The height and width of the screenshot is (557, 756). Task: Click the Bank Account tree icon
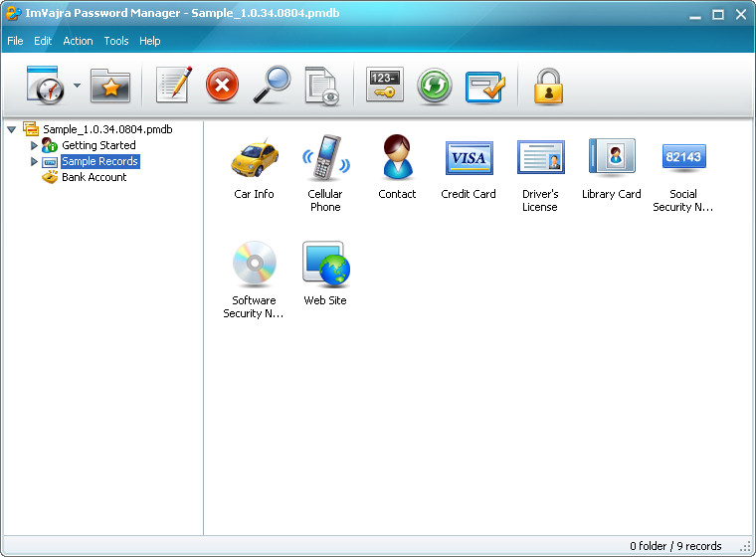click(50, 177)
